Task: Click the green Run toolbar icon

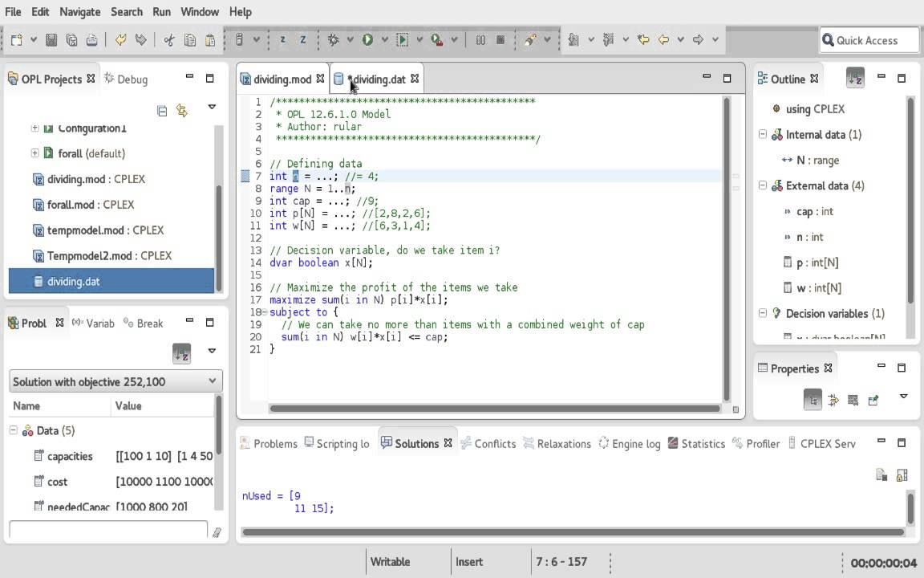Action: pyautogui.click(x=367, y=39)
